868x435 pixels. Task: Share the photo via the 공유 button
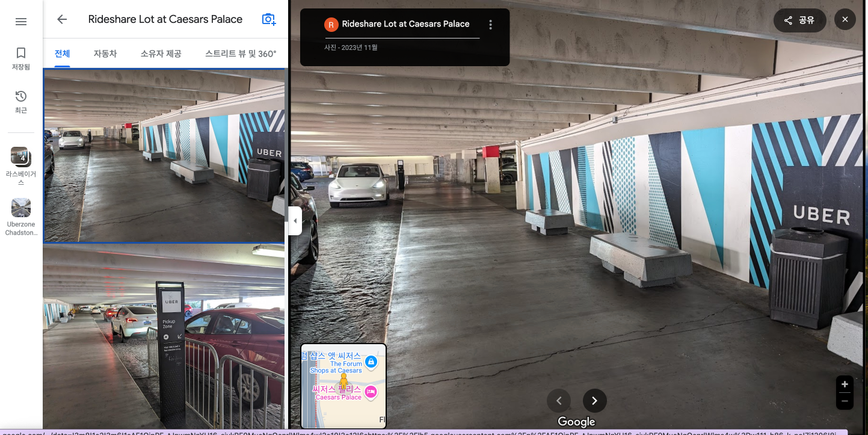pyautogui.click(x=799, y=19)
